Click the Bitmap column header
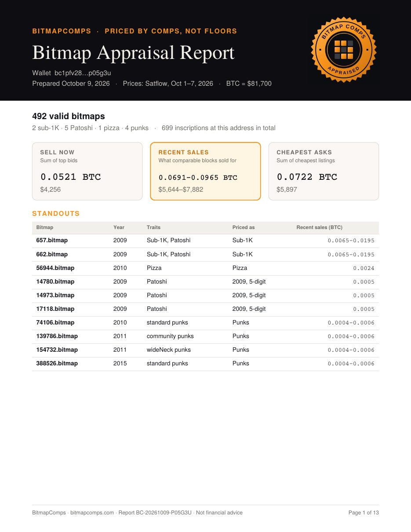This screenshot has height=532, width=411. pyautogui.click(x=45, y=227)
